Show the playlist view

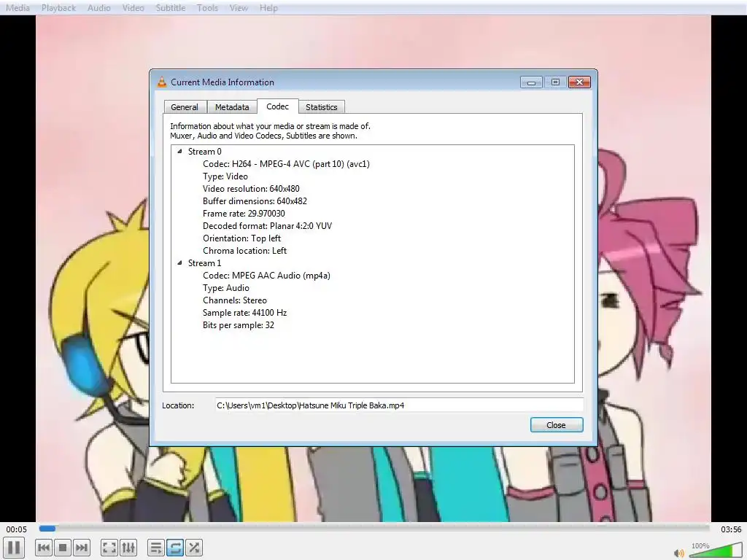click(x=156, y=548)
